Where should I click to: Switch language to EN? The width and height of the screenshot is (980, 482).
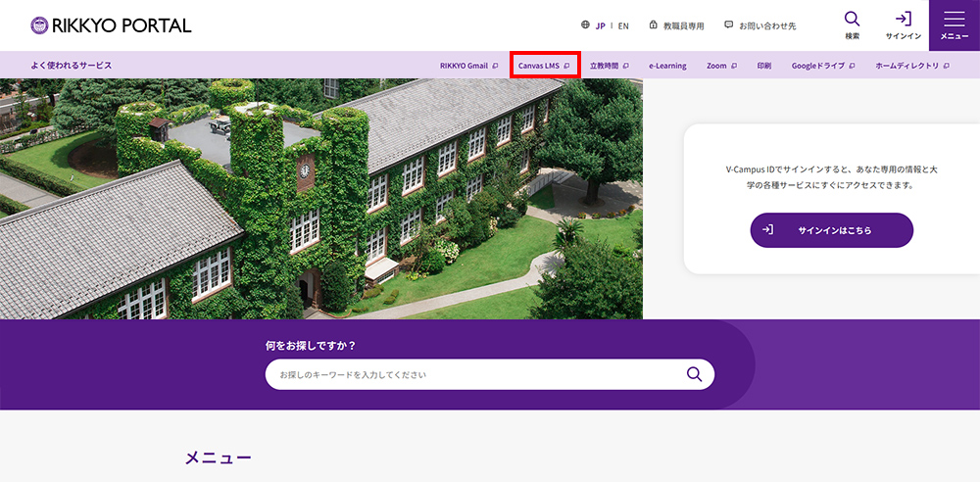tap(623, 25)
